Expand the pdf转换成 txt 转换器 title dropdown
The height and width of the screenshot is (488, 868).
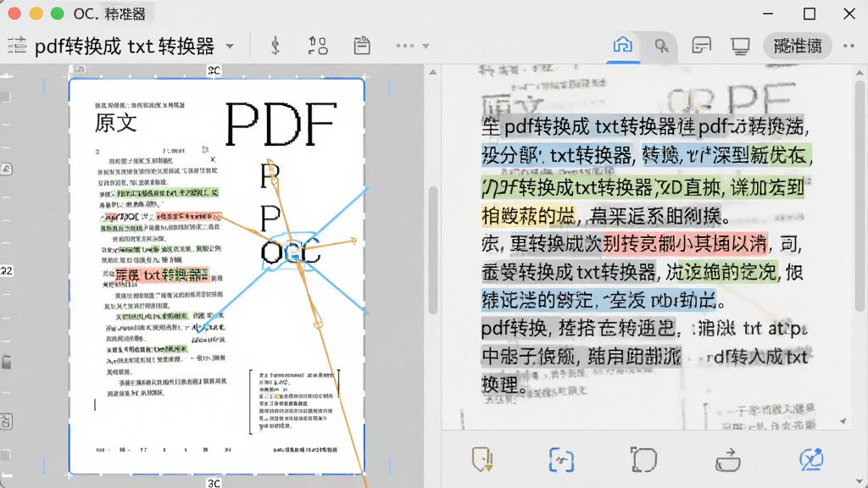click(230, 47)
